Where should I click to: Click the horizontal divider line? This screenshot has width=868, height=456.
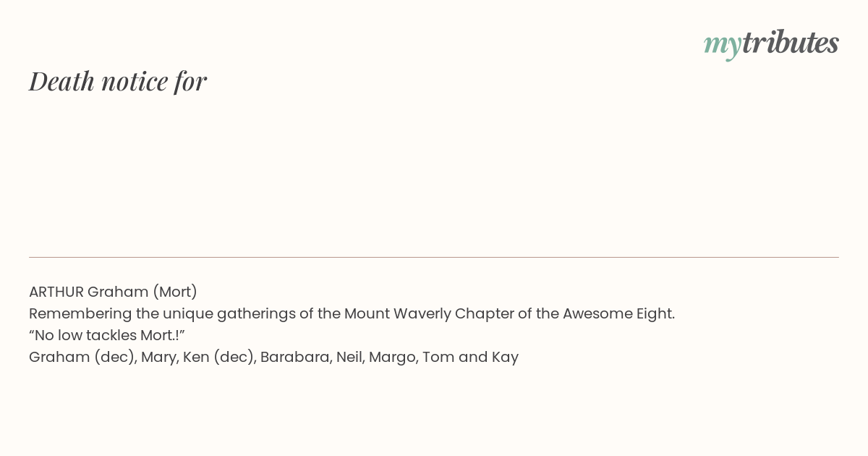click(434, 257)
